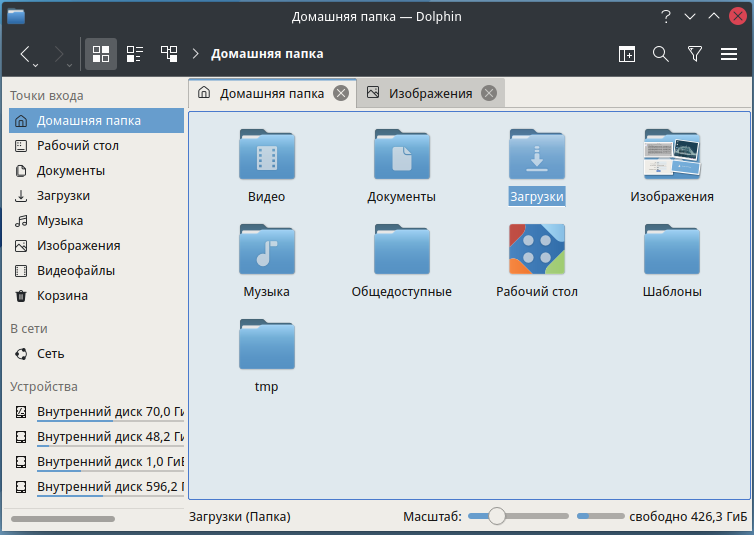Open the Музыка folder icon
Viewport: 754px width, 535px height.
coord(266,250)
